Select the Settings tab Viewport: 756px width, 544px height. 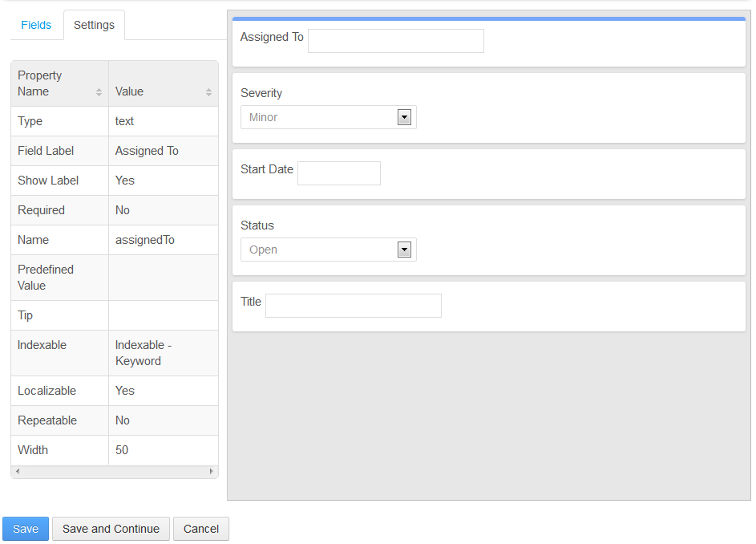94,25
